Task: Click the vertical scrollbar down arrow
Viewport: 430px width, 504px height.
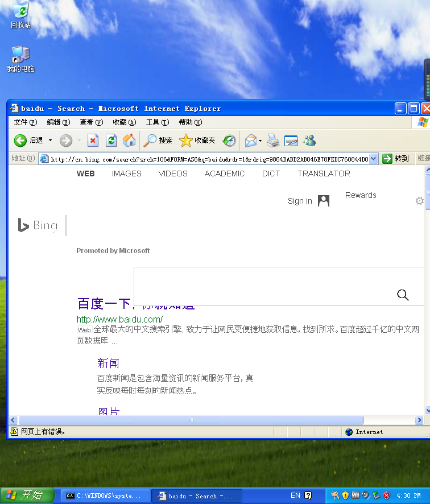Action: [427, 411]
